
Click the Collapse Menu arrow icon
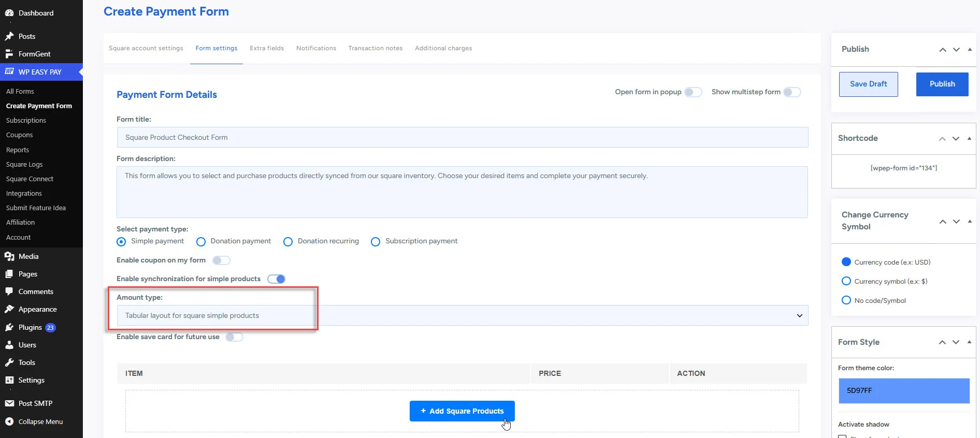point(9,421)
